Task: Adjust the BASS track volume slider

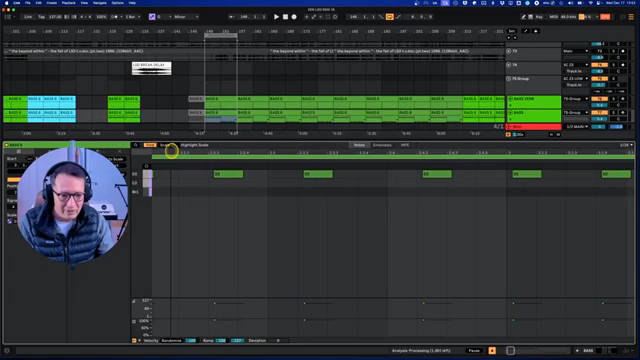Action: point(600,119)
